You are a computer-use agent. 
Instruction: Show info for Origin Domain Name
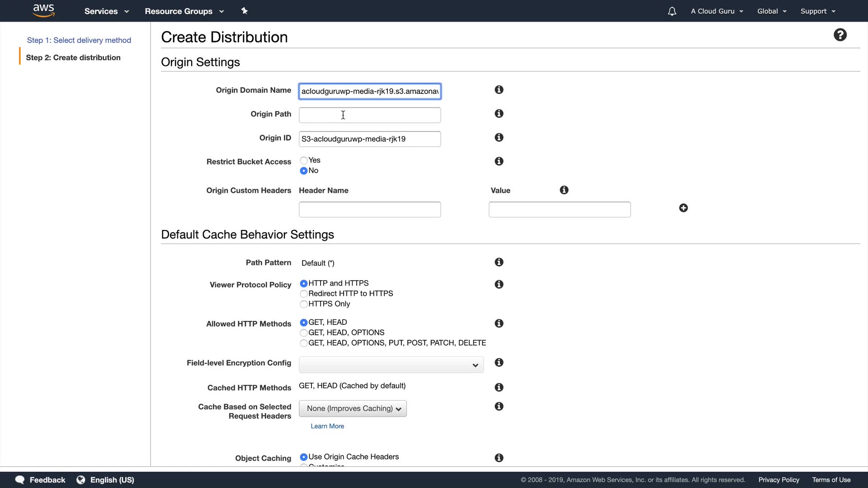[x=499, y=90]
